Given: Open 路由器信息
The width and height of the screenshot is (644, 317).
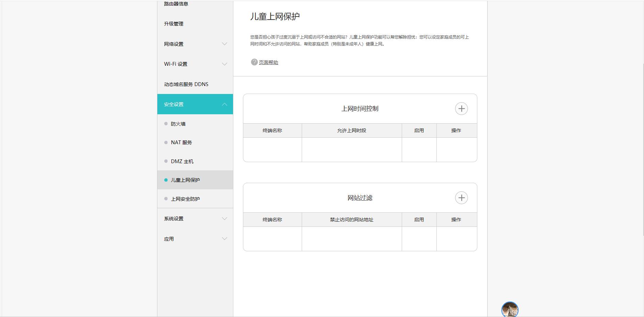Looking at the screenshot, I should click(175, 3).
